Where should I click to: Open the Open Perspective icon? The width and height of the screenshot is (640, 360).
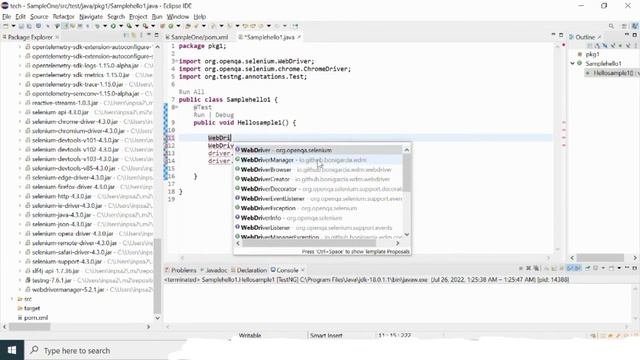[x=624, y=26]
